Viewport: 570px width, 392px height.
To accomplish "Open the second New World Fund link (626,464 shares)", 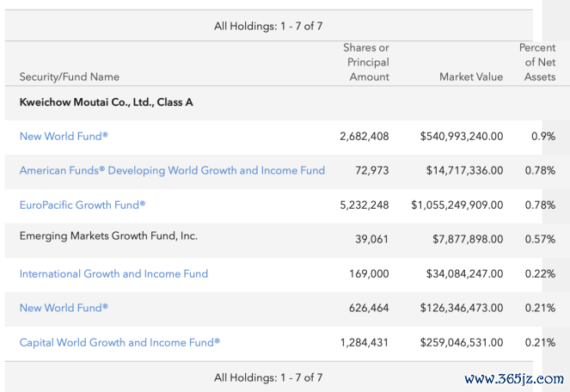I will (x=64, y=308).
